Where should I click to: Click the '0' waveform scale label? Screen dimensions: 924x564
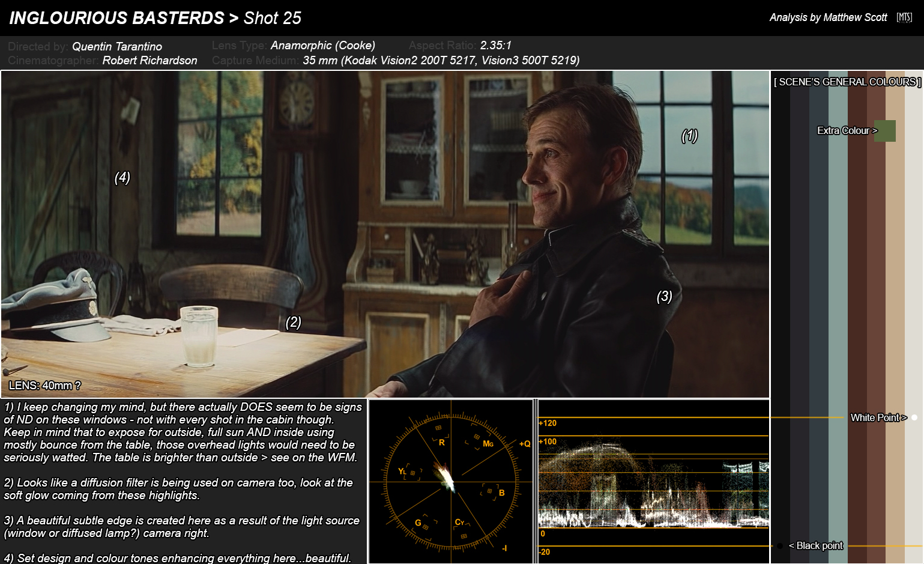tap(543, 533)
